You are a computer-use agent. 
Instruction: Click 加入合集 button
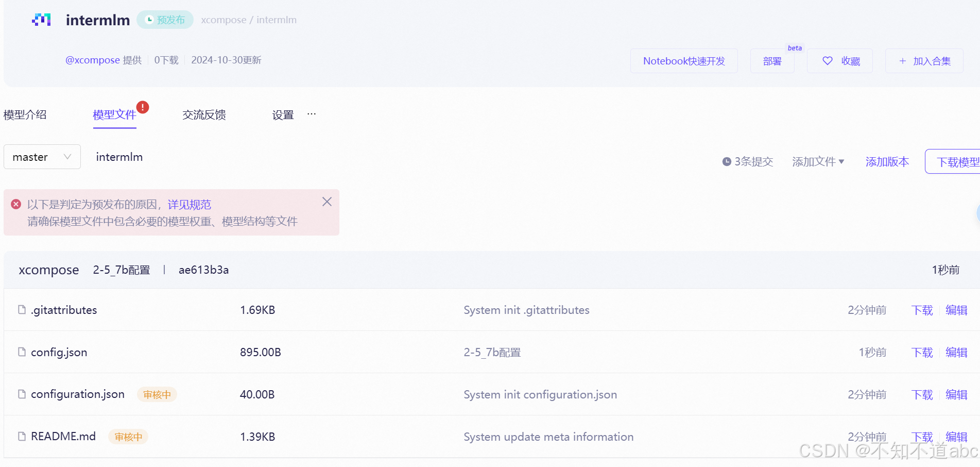[x=924, y=61]
